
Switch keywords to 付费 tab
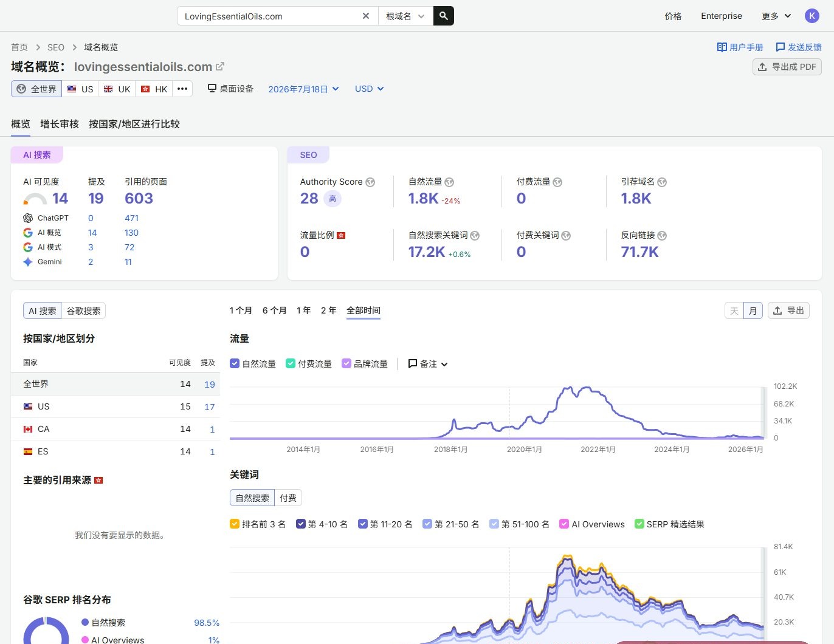click(x=288, y=498)
